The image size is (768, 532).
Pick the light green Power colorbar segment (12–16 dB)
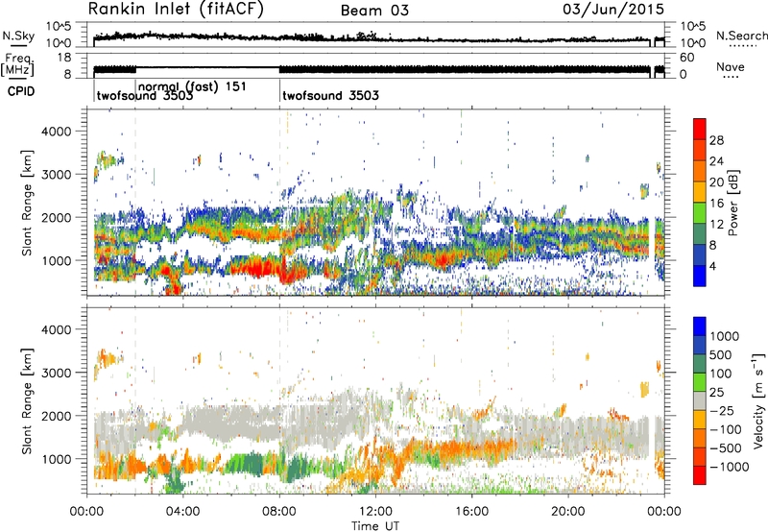coord(700,213)
